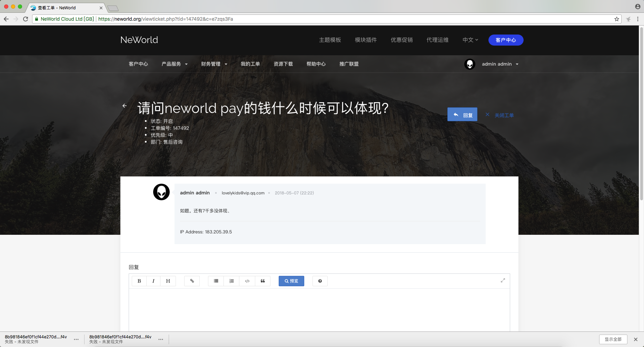Click the alien avatar in the navigation bar
644x347 pixels.
(470, 64)
